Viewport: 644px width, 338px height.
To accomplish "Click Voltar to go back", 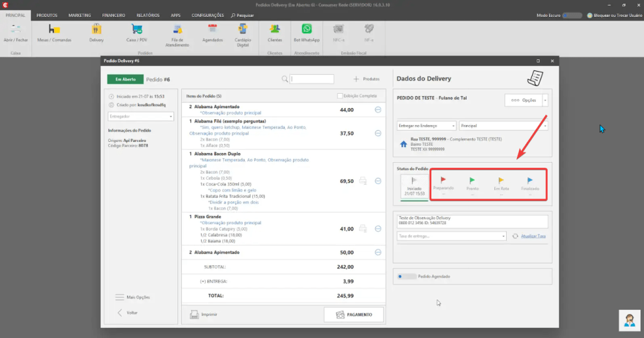I will click(128, 313).
